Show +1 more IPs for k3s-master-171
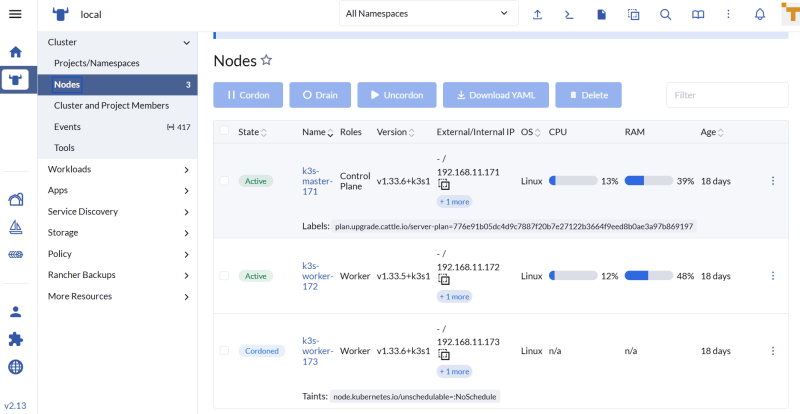The image size is (800, 414). (454, 202)
